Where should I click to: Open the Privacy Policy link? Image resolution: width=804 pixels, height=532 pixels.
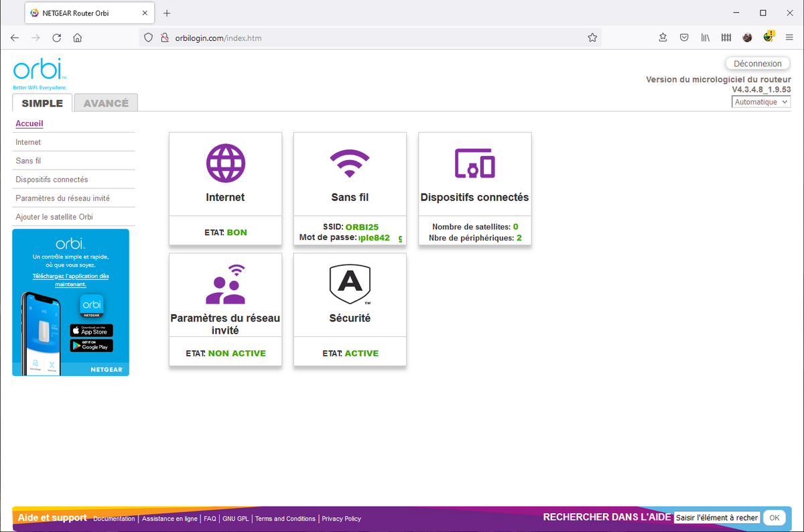342,519
